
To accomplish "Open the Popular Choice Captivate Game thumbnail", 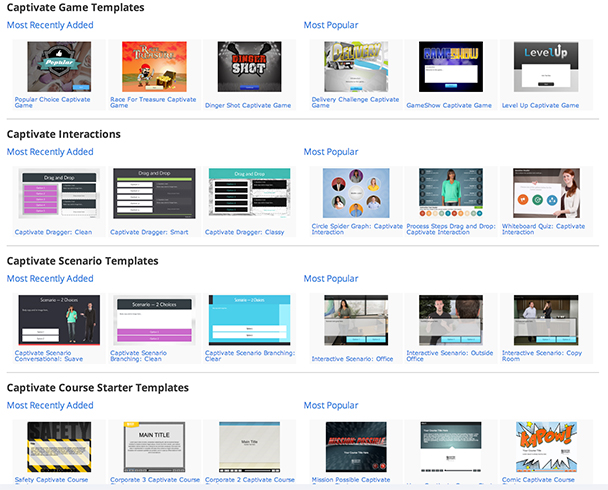I will pyautogui.click(x=52, y=67).
